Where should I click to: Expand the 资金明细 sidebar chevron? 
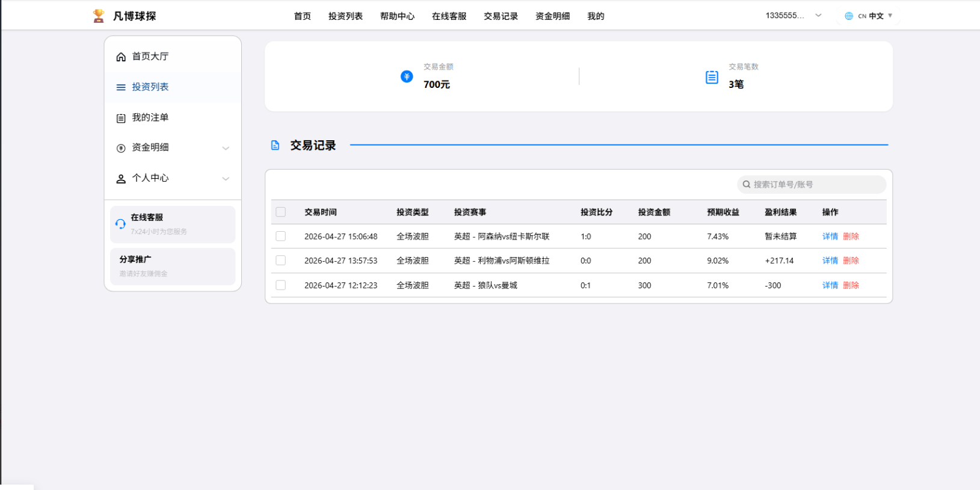click(x=226, y=148)
